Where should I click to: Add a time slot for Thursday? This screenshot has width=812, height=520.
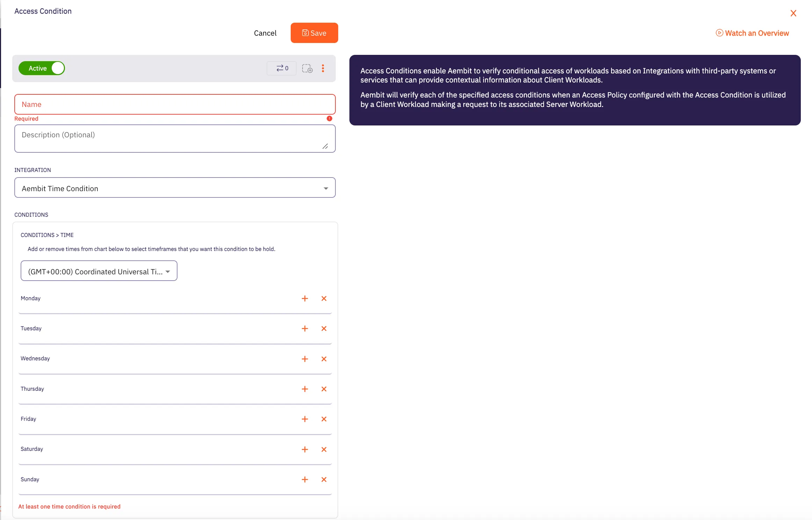coord(305,389)
